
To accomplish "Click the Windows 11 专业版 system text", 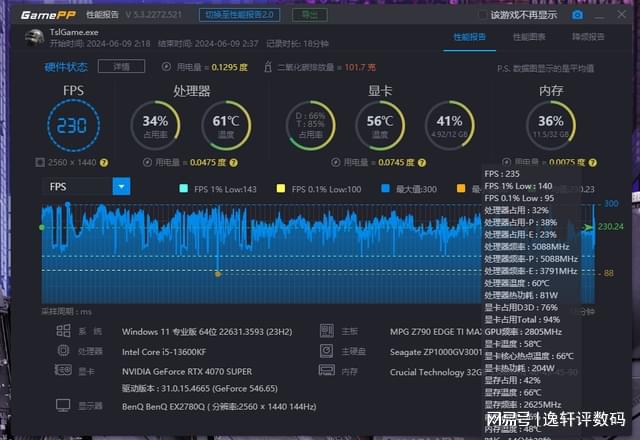I will click(x=207, y=332).
